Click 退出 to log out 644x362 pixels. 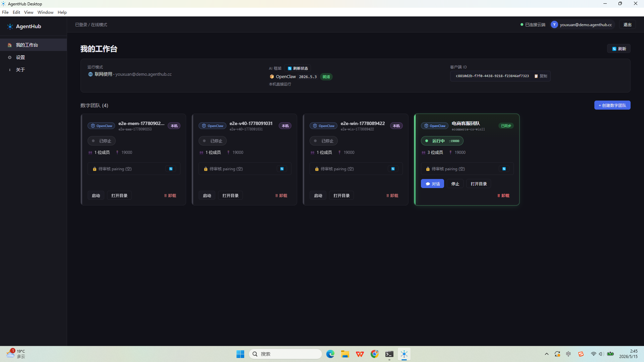click(x=627, y=25)
